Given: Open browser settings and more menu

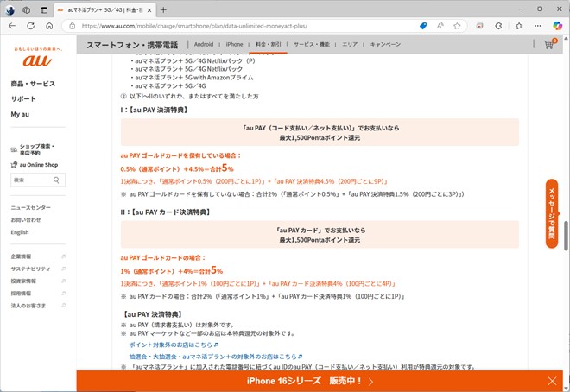Looking at the screenshot, I should 538,26.
